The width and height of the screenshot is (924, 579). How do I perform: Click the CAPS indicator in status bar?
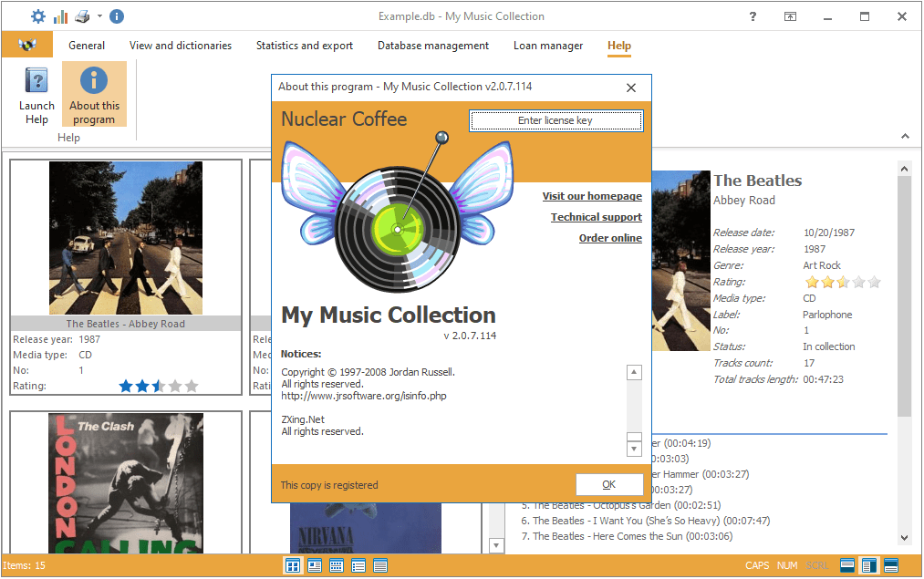(757, 565)
